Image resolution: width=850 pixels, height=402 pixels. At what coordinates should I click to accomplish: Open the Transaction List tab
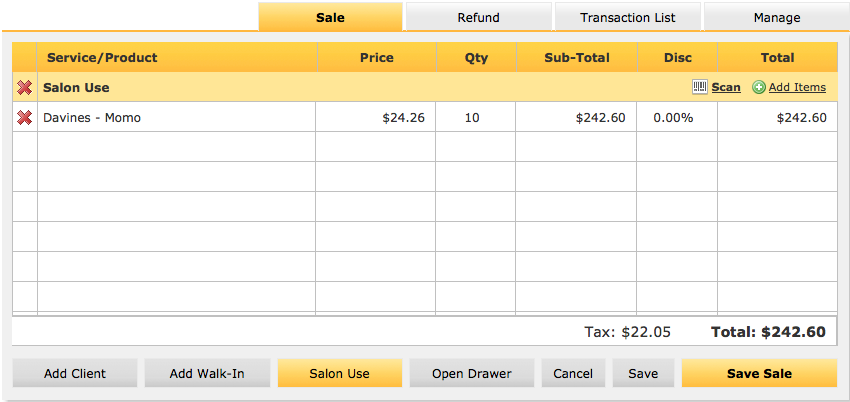pos(628,17)
